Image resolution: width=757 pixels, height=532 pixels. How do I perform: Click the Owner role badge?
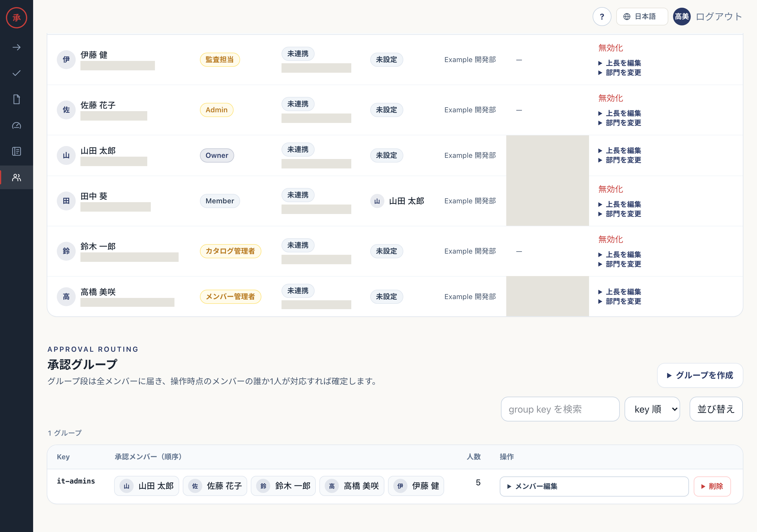217,155
